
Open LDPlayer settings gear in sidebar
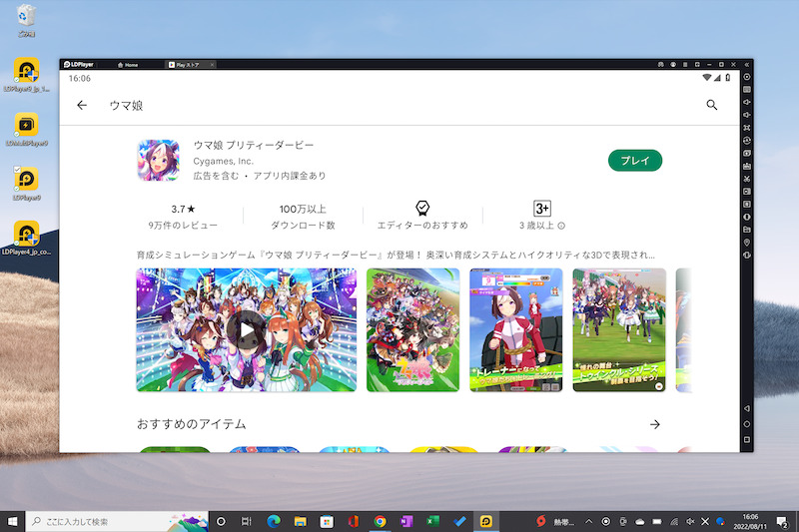747,77
